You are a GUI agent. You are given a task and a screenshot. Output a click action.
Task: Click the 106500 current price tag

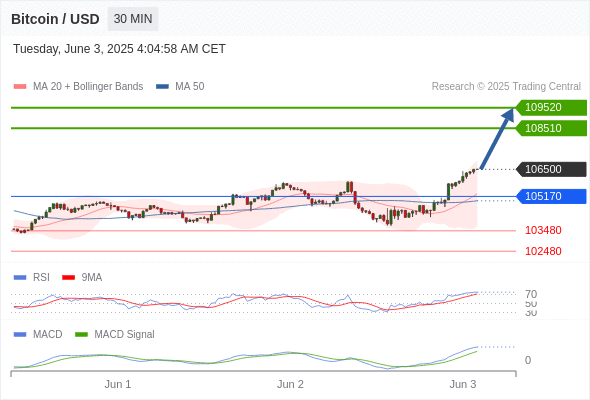coord(551,169)
